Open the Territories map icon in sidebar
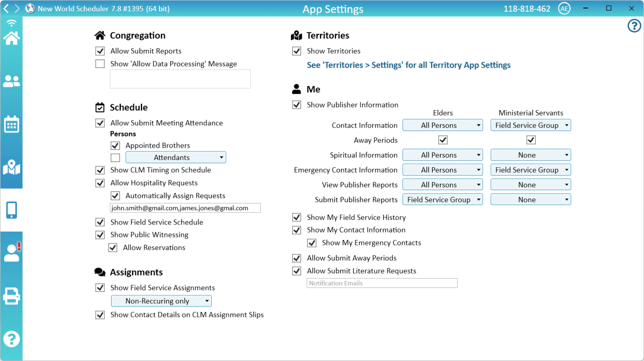 pyautogui.click(x=11, y=167)
